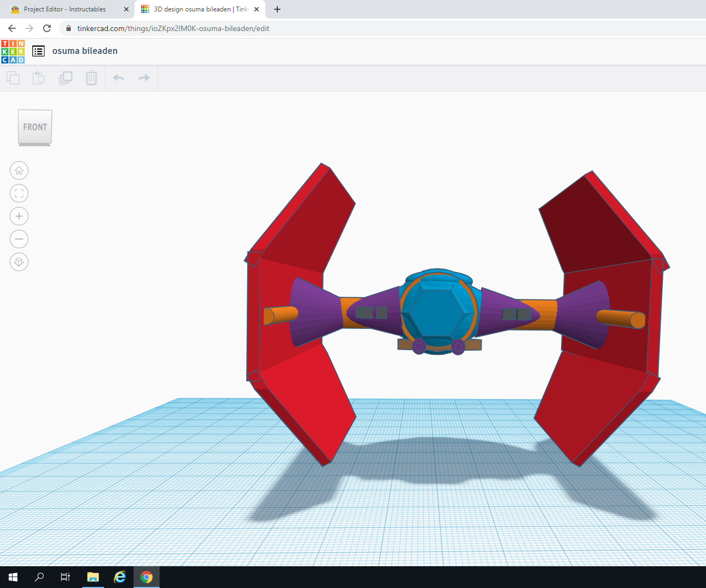Screen dimensions: 706x588
Task: Launch Internet Explorer from taskbar
Action: (120, 577)
